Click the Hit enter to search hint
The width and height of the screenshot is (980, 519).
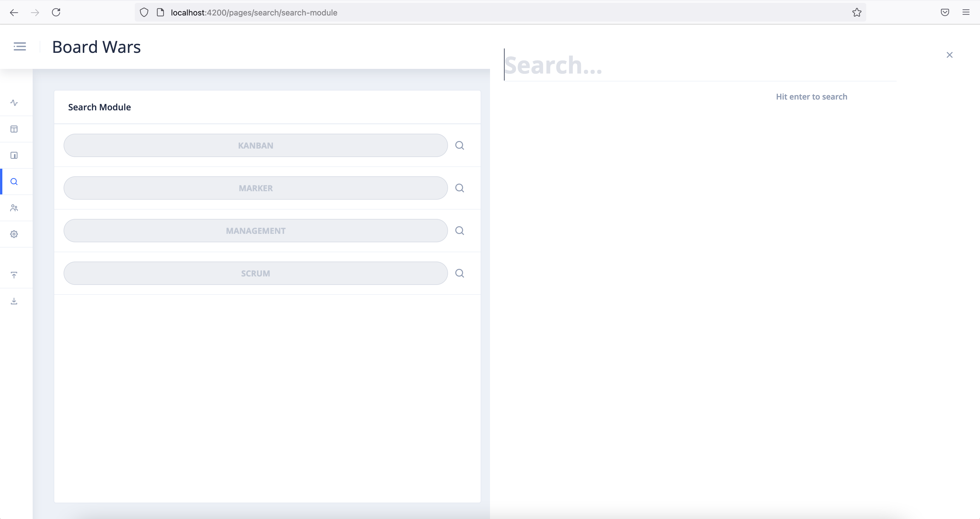click(x=811, y=97)
